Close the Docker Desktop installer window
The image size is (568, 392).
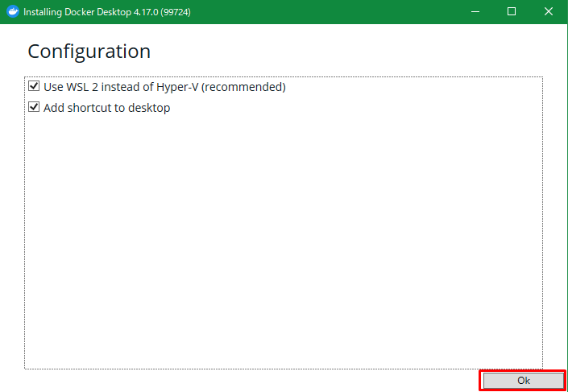coord(549,12)
